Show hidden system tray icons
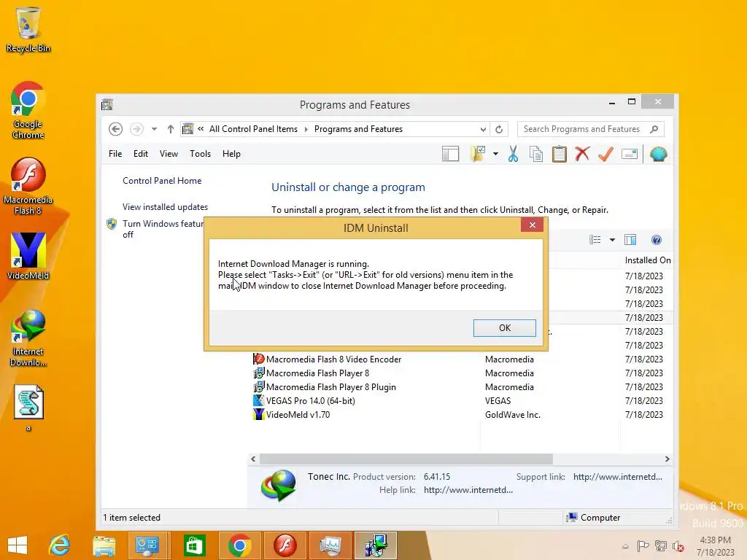 coord(625,546)
